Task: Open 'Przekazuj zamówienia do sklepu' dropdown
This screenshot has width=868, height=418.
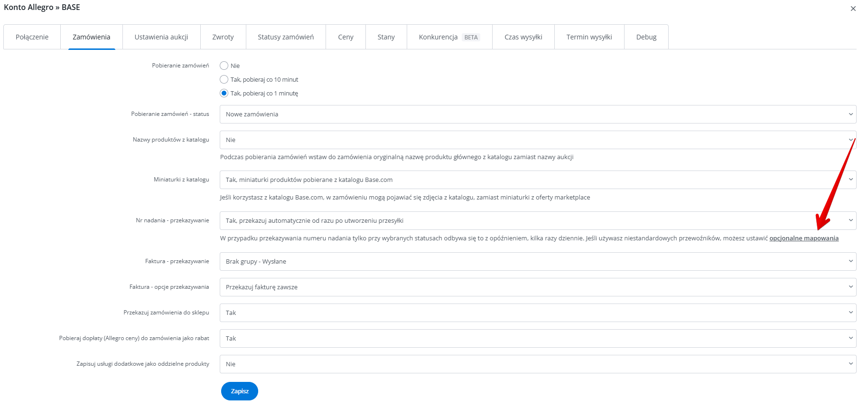Action: click(x=537, y=313)
